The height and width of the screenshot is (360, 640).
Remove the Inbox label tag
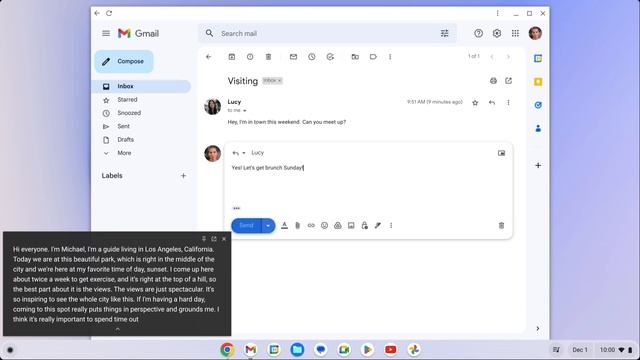[x=280, y=81]
